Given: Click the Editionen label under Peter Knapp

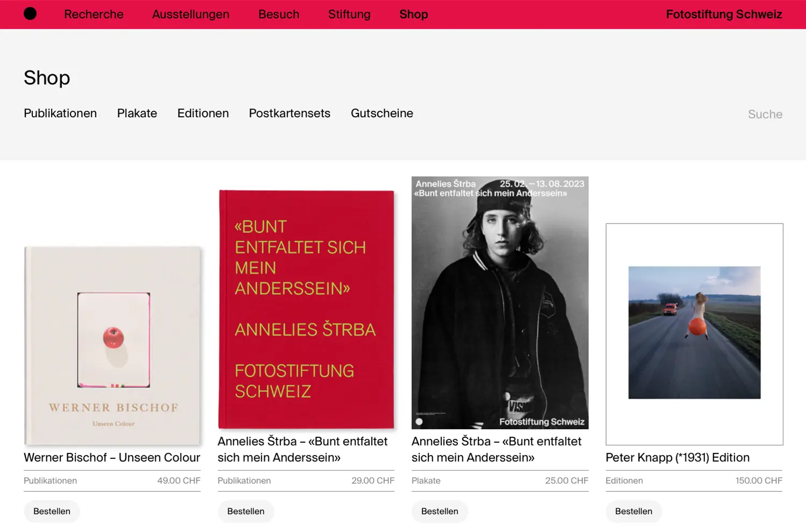Looking at the screenshot, I should click(x=624, y=480).
